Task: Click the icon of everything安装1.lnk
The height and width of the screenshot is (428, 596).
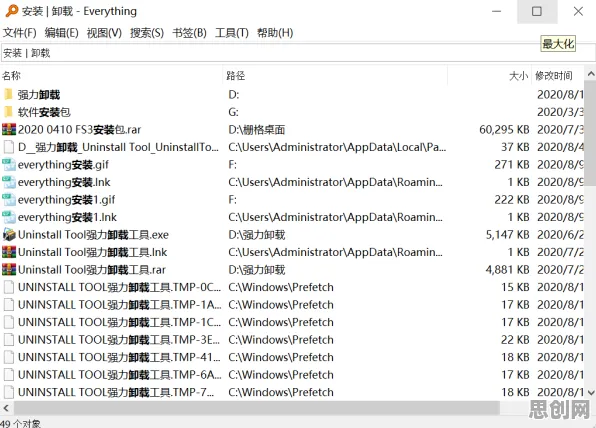Action: point(9,217)
